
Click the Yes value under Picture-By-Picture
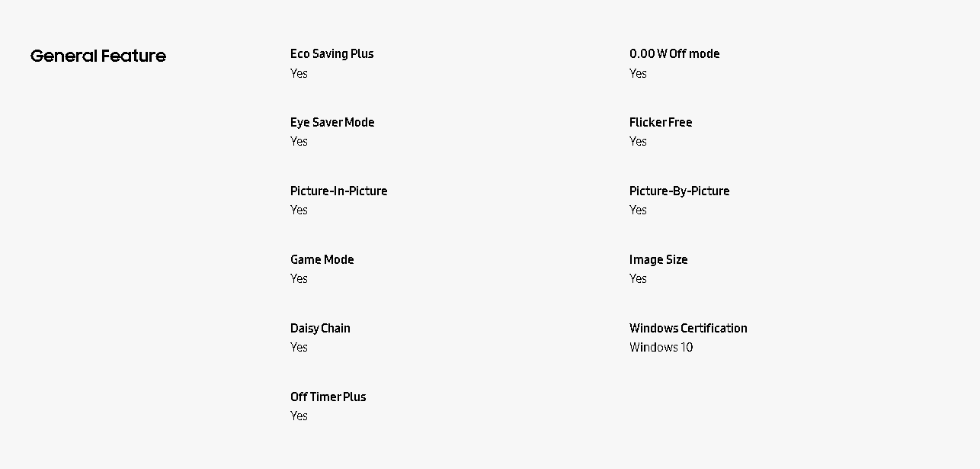click(638, 210)
